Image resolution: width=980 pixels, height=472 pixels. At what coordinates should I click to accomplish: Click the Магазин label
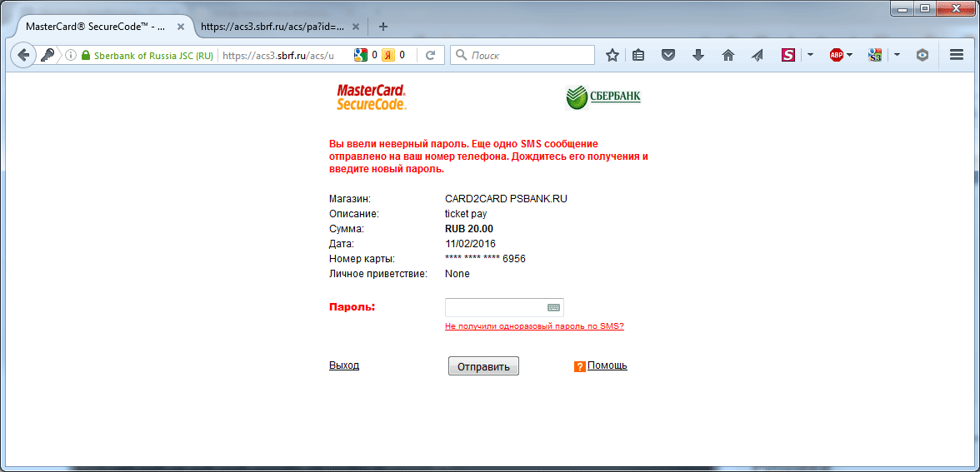(x=350, y=199)
